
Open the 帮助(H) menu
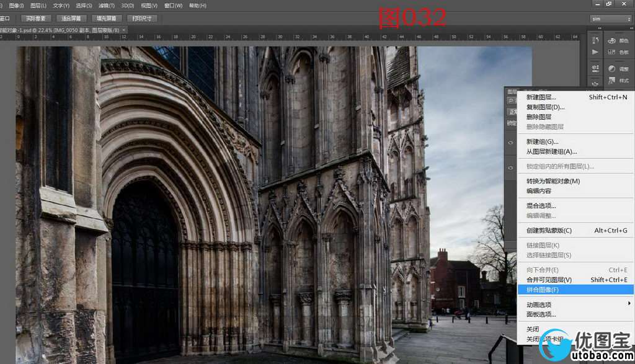point(198,6)
